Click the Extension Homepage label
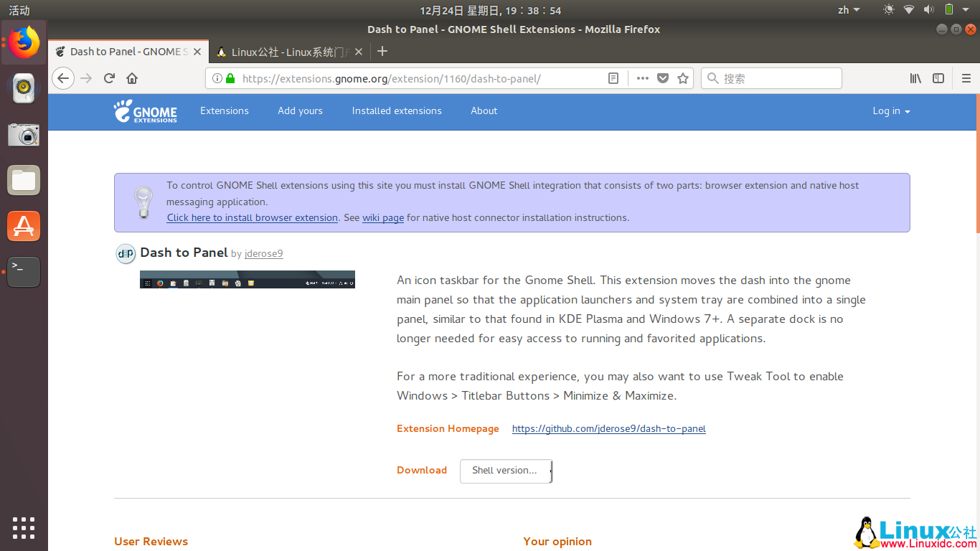 tap(448, 428)
